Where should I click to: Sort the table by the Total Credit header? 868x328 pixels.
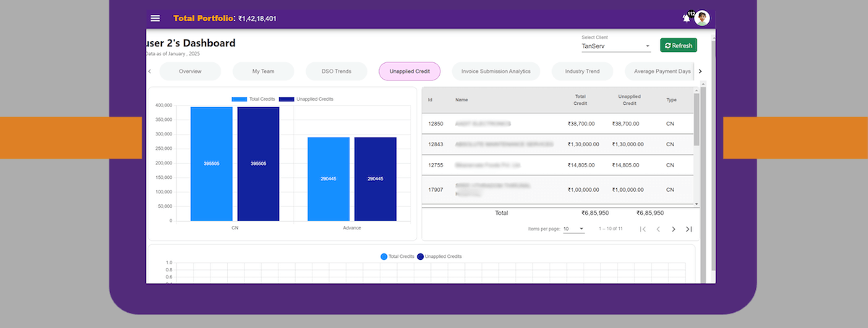pos(580,100)
